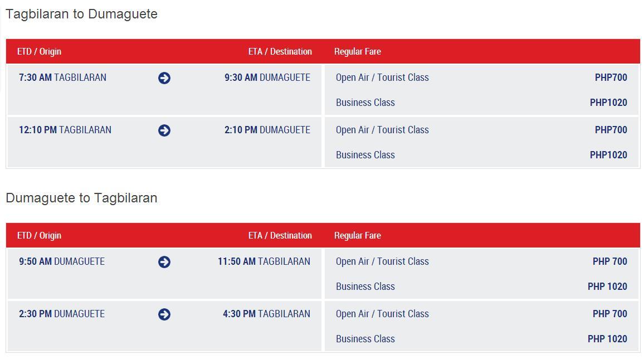Click PHP1020 fare of the 7:30 AM trip
The width and height of the screenshot is (644, 359).
point(608,103)
